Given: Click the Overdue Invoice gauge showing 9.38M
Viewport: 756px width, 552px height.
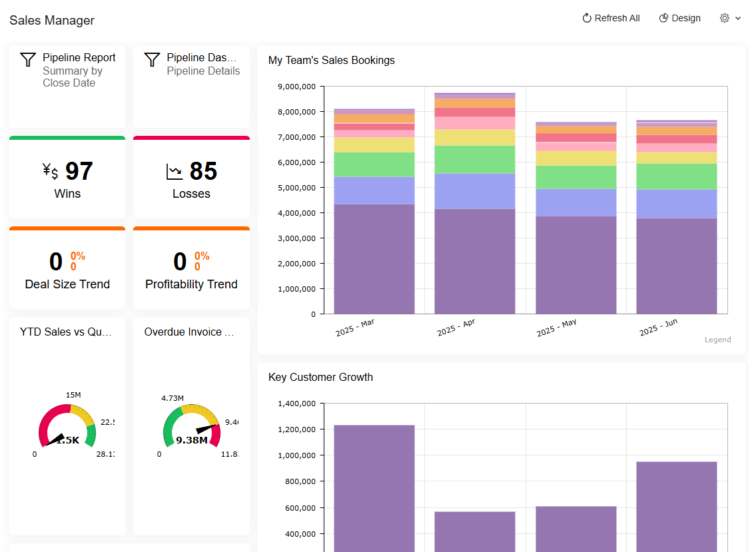Looking at the screenshot, I should 191,425.
